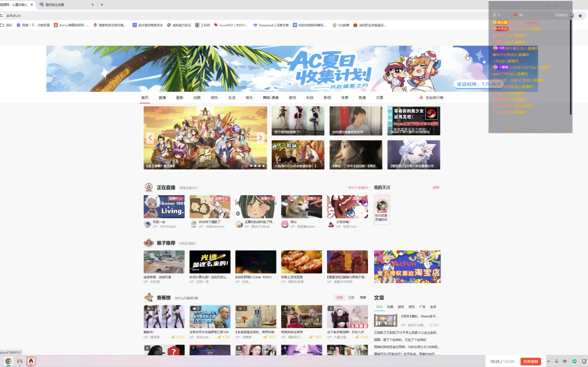588x367 pixels.
Task: Expand 共57个直播间 list
Action: point(358,188)
